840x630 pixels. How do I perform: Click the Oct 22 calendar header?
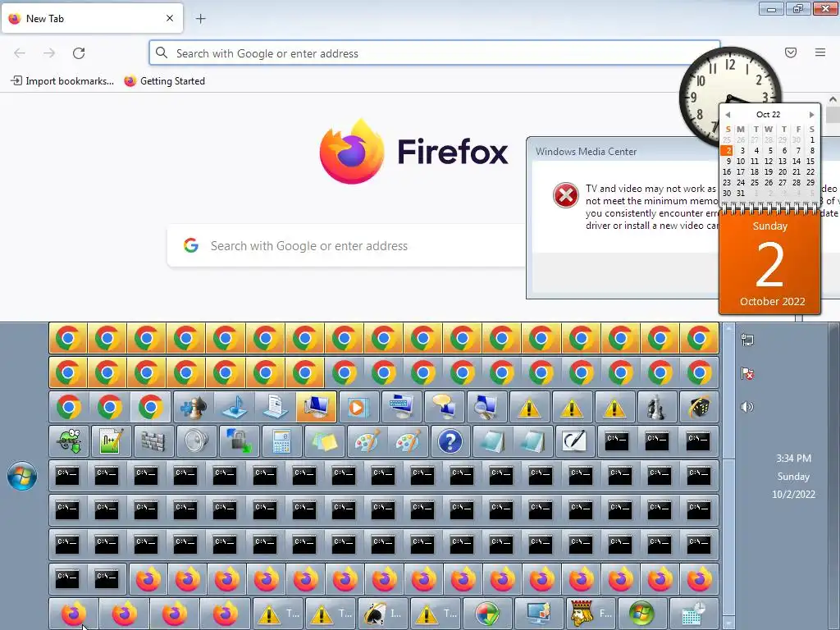point(768,115)
